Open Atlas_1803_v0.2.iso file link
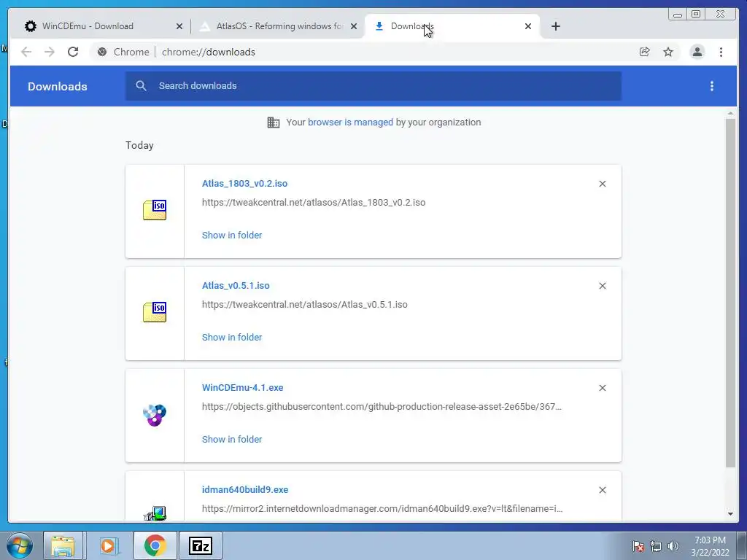The height and width of the screenshot is (560, 747). click(244, 183)
